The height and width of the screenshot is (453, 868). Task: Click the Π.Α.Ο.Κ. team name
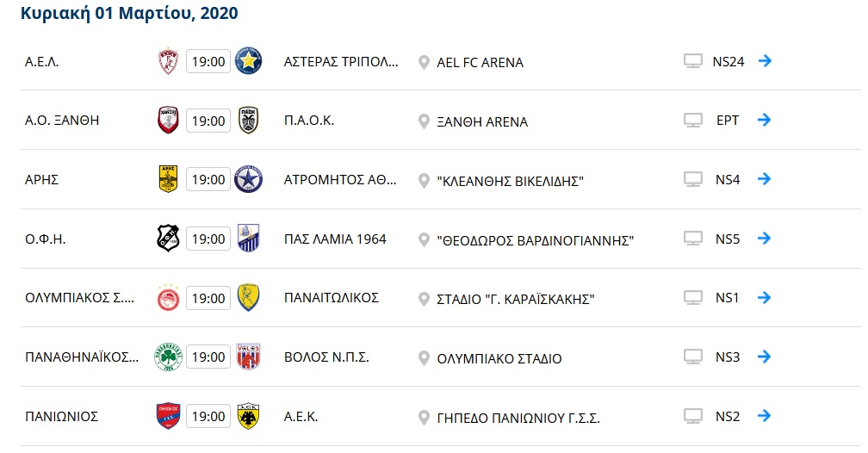(x=308, y=121)
